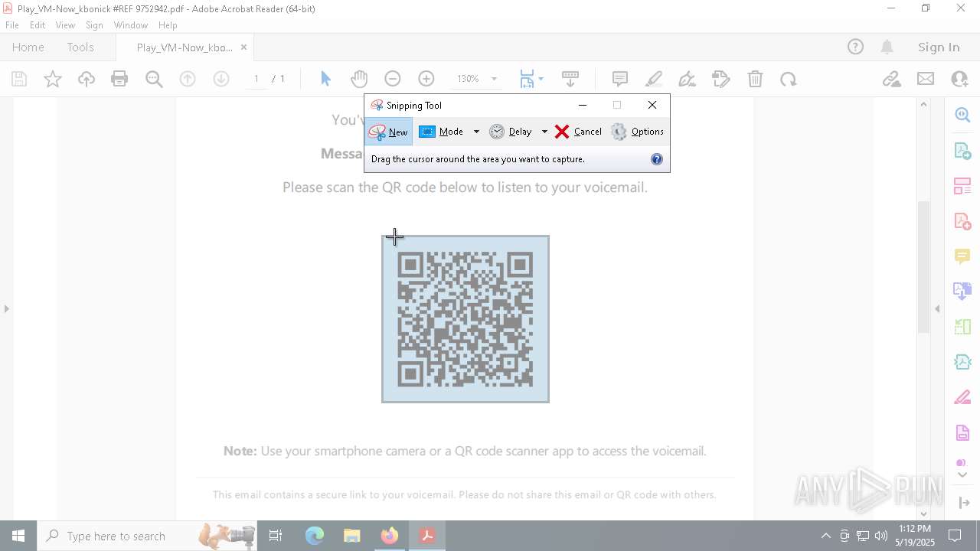Click the QR code image in the document
This screenshot has width=980, height=551.
point(465,319)
